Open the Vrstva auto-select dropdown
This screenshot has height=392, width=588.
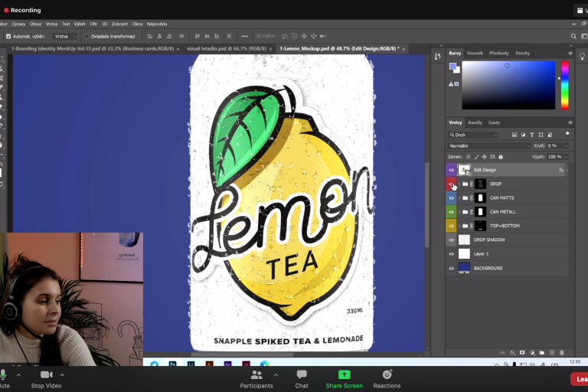tap(64, 36)
